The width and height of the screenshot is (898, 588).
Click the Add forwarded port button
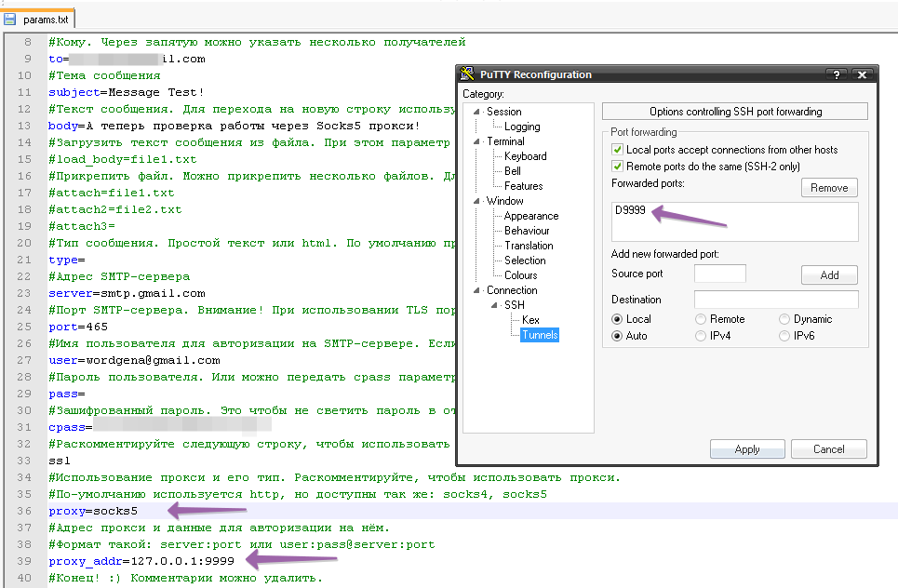pyautogui.click(x=829, y=274)
